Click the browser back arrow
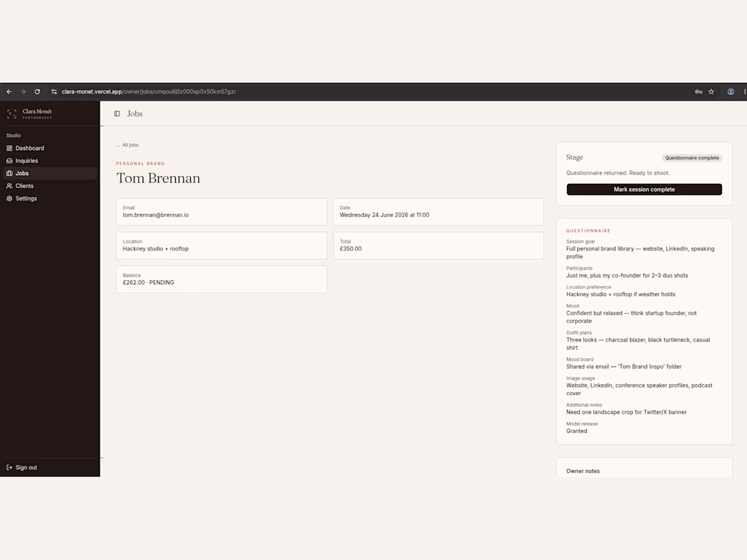Image resolution: width=747 pixels, height=560 pixels. pyautogui.click(x=9, y=92)
